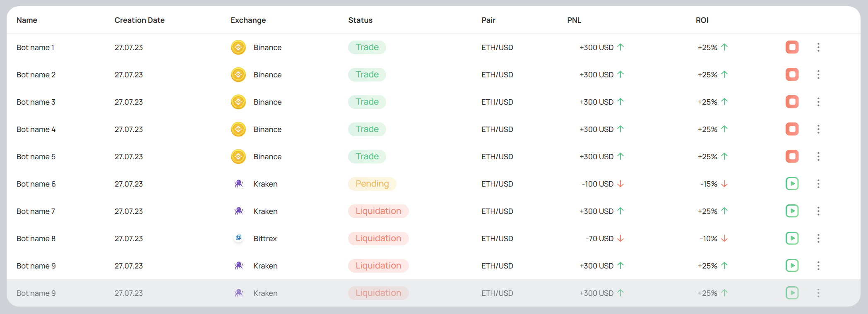Stop Bot name 5 using stop icon
This screenshot has height=314, width=868.
792,156
